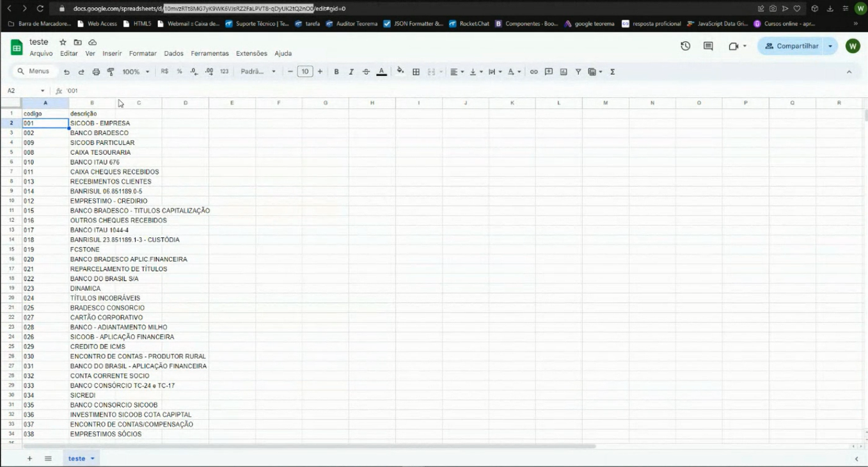Viewport: 868px width, 467px height.
Task: Open the Arquivo menu
Action: click(x=41, y=54)
